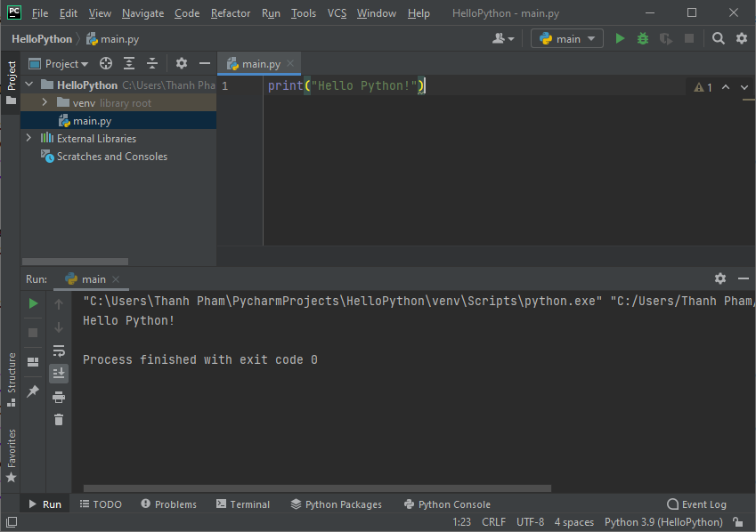
Task: Toggle the pin tab icon in Run panel
Action: click(33, 391)
